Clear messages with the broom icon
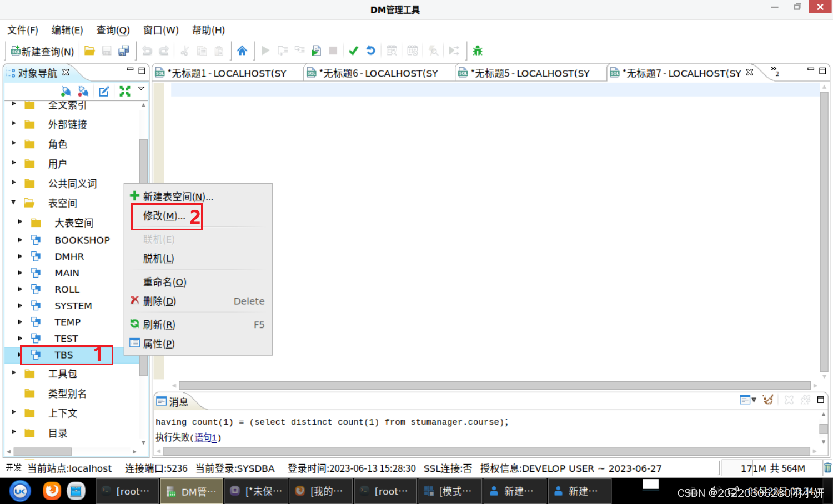Viewport: 833px width, 504px height. [x=768, y=400]
